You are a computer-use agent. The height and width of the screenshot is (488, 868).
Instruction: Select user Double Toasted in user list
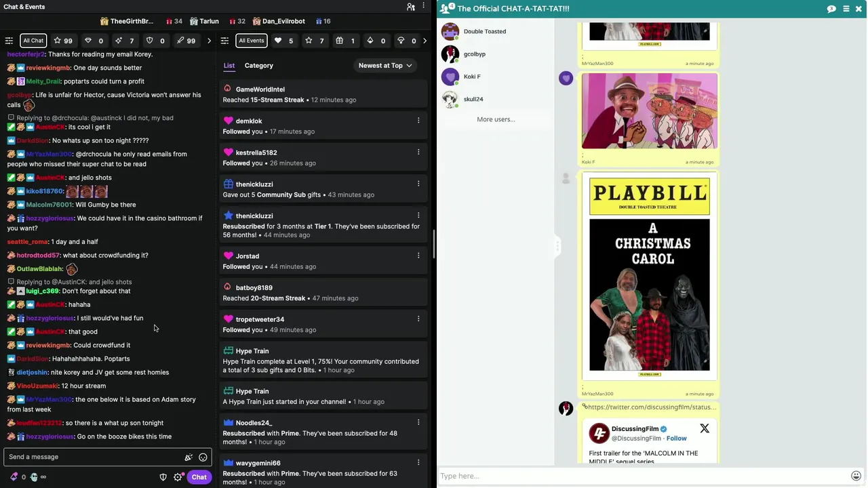click(495, 31)
